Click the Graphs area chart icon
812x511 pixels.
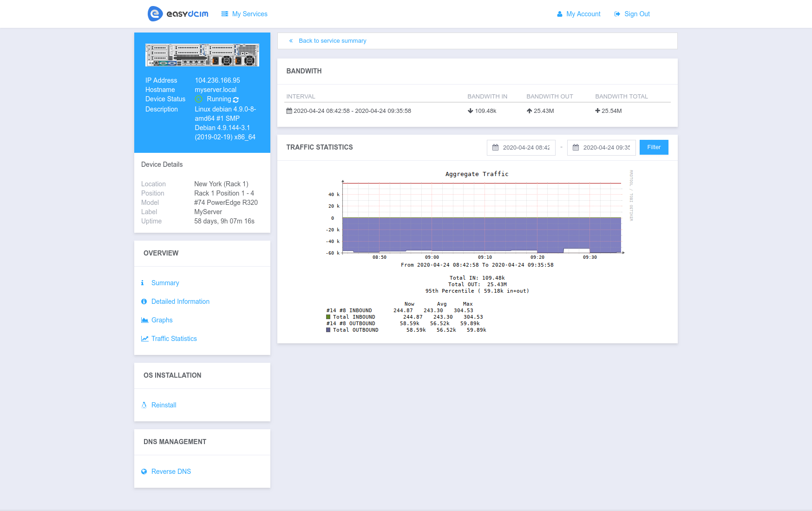click(x=144, y=320)
